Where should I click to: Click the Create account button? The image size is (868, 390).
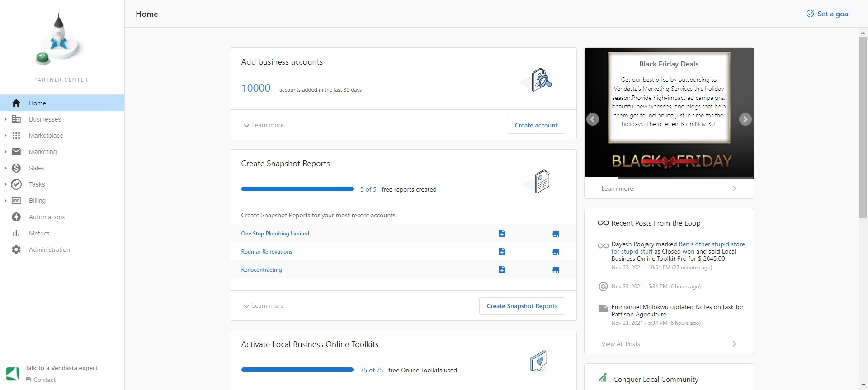pos(536,125)
